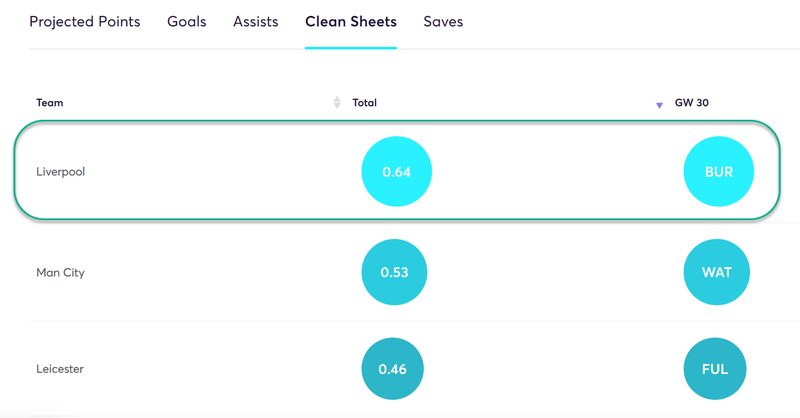Select the Leicester team name
Viewport: 800px width, 418px height.
[x=60, y=368]
